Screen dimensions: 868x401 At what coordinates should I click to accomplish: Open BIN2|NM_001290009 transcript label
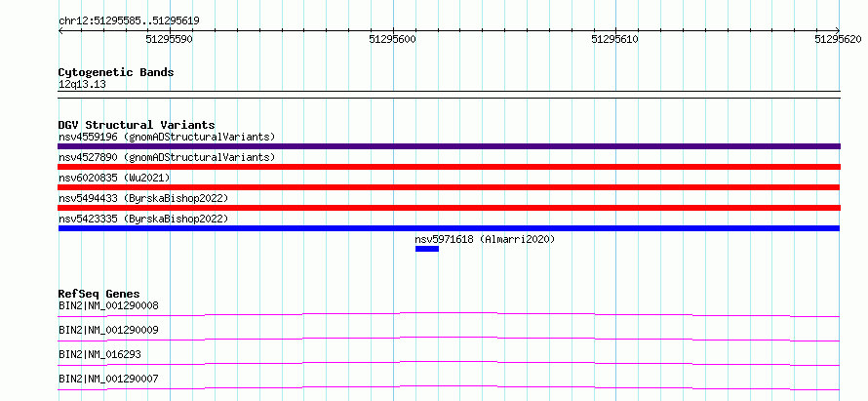click(x=108, y=330)
